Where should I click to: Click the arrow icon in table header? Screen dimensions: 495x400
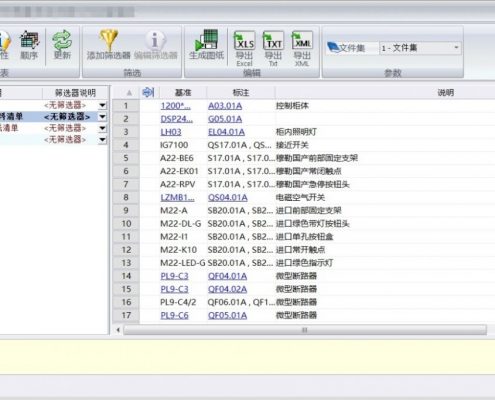point(148,92)
